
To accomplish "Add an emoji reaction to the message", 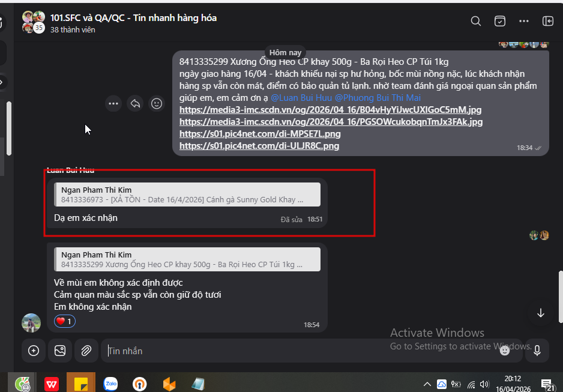I will 157,104.
